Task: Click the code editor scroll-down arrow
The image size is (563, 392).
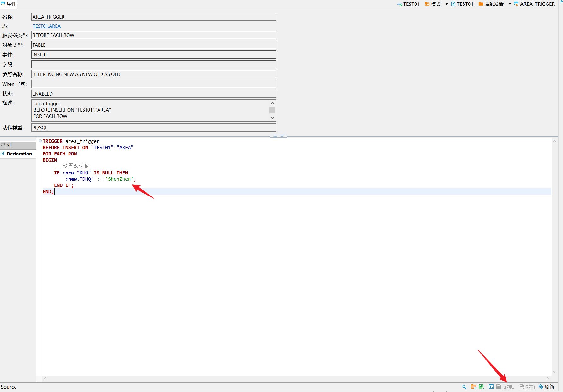Action: coord(554,372)
